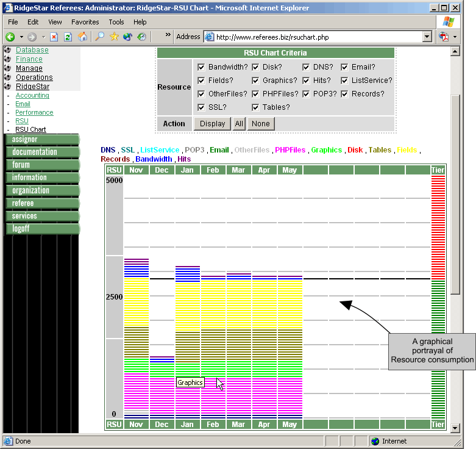The width and height of the screenshot is (476, 449).
Task: Uncheck the Bandwidth? checkbox
Action: pos(201,67)
